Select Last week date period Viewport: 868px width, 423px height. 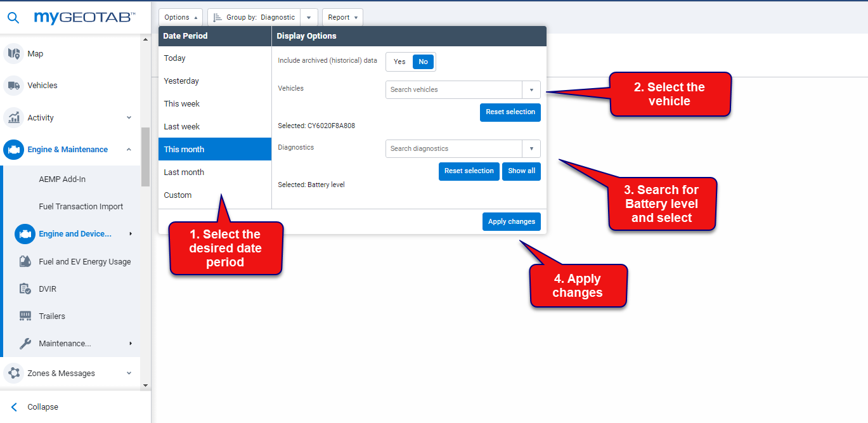215,126
